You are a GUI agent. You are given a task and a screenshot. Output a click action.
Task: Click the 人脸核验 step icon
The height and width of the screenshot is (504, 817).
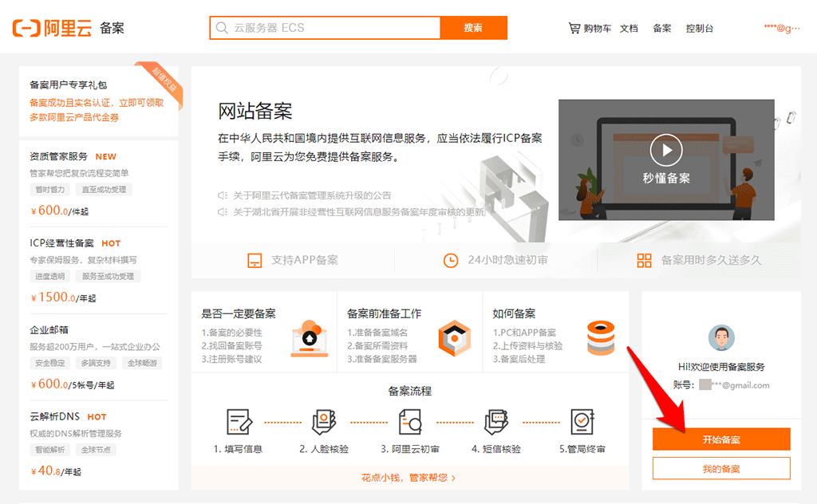click(x=324, y=422)
